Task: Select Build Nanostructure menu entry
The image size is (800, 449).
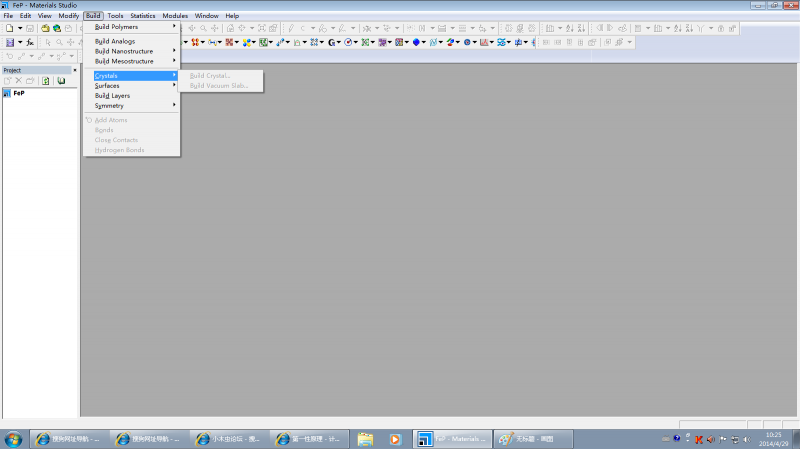Action: 132,51
